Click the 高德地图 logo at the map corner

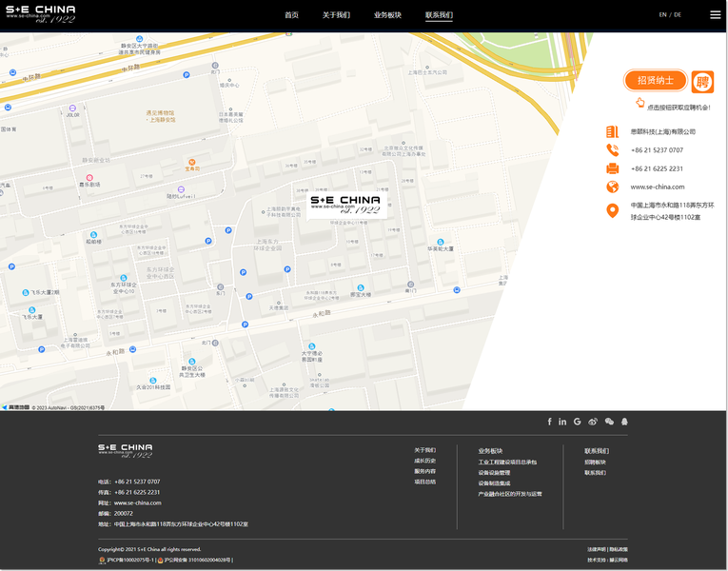[x=16, y=407]
